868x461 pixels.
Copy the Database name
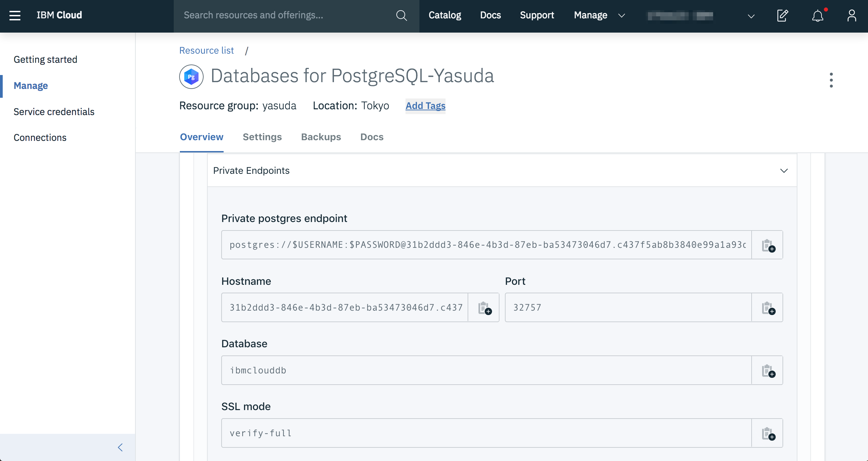(768, 371)
